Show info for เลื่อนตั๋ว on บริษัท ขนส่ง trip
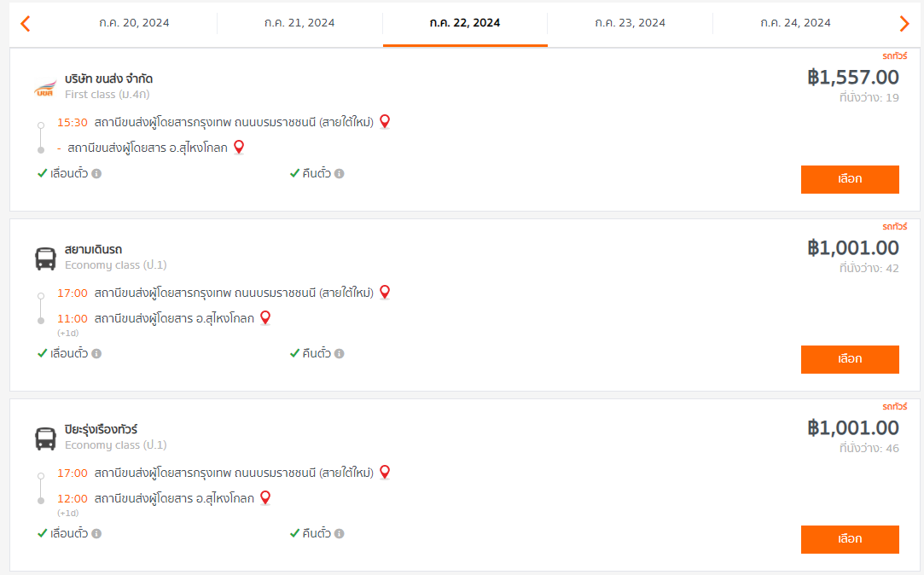The width and height of the screenshot is (924, 575). [96, 174]
